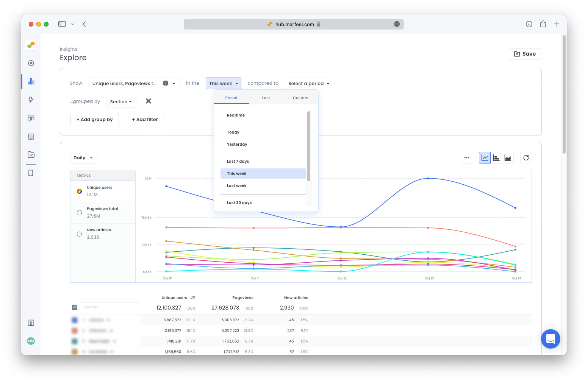Viewport: 588px width, 383px height.
Task: Switch to horizontal bar chart view
Action: tap(496, 158)
